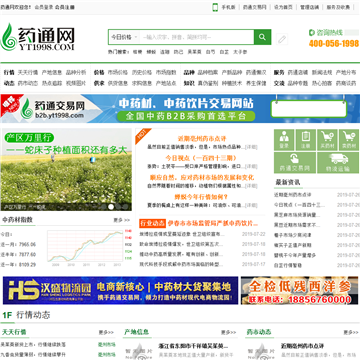Open 养生保健 in navigation menu
Image resolution: width=360 pixels, height=360 pixels.
coord(256,83)
